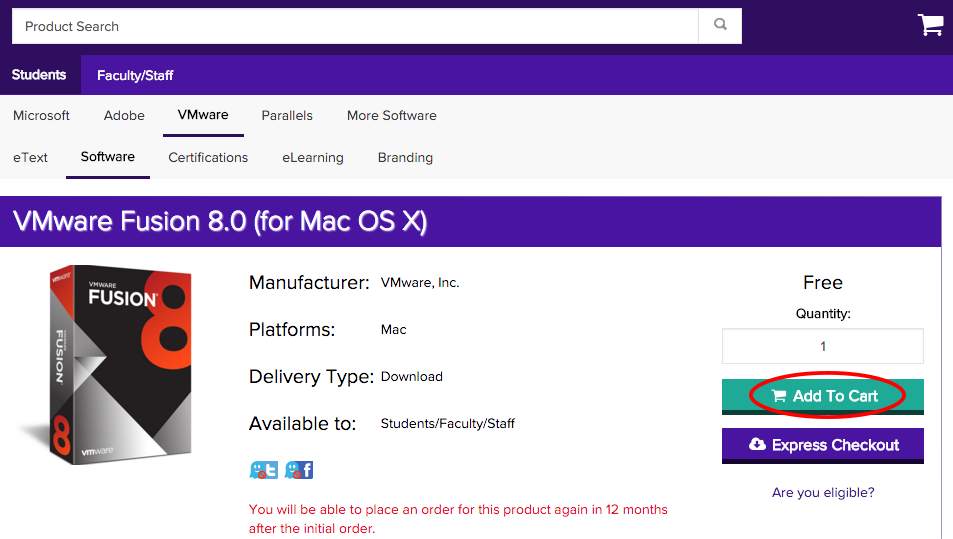
Task: Open the Adobe category
Action: [124, 115]
